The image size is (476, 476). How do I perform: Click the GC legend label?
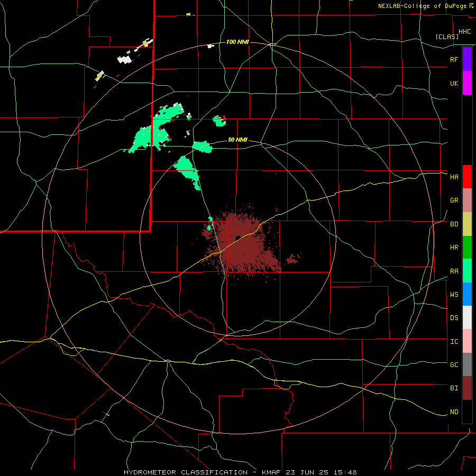pos(454,365)
